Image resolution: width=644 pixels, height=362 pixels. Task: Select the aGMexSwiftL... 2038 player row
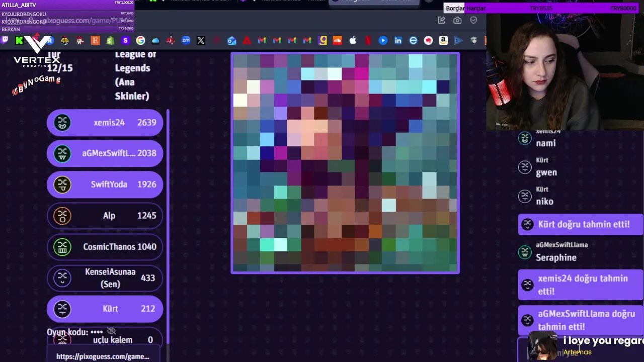click(105, 153)
